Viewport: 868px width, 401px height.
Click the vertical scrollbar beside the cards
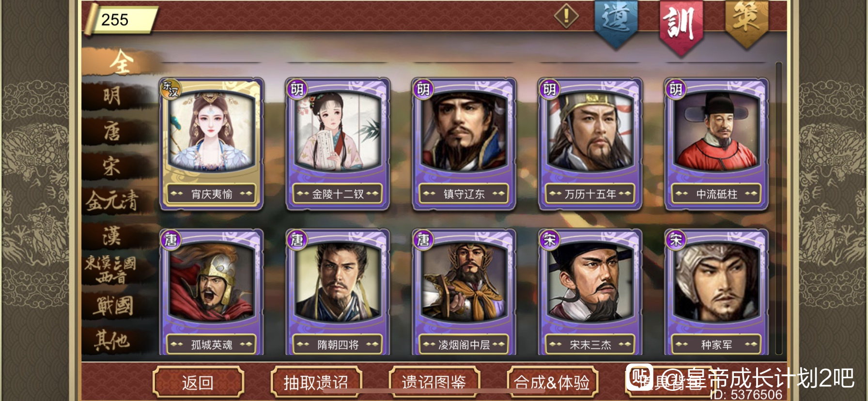click(778, 208)
